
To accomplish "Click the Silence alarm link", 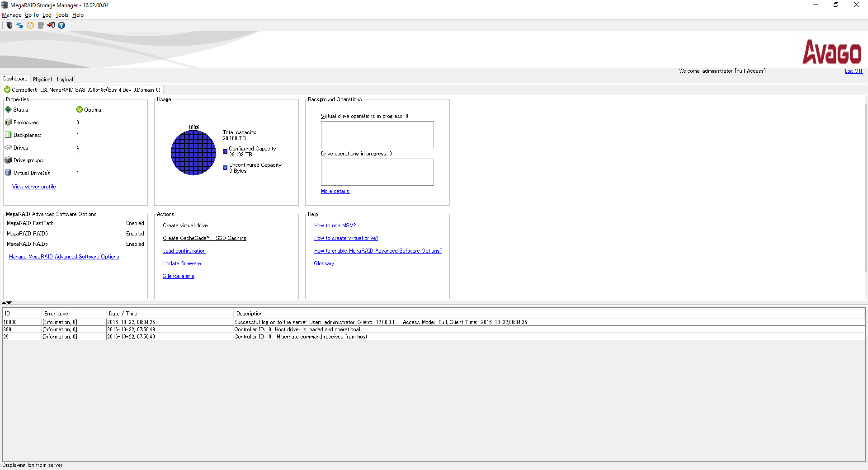I will tap(179, 276).
